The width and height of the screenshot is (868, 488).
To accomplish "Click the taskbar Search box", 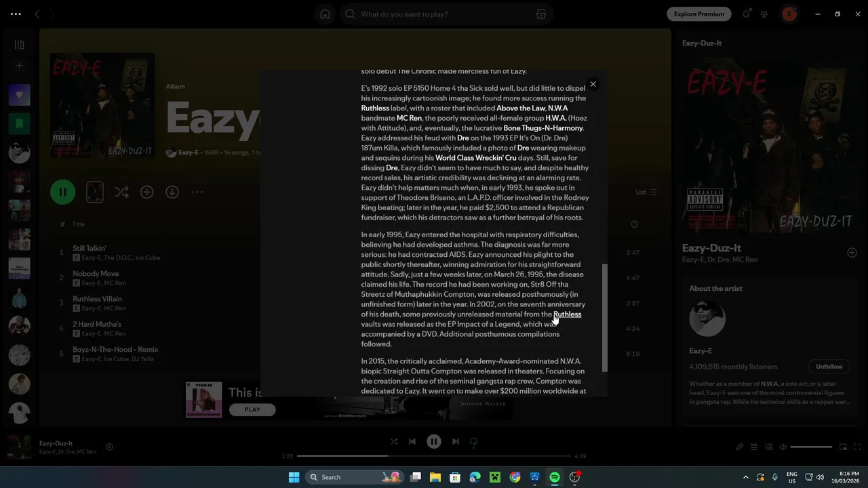I will coord(355,477).
